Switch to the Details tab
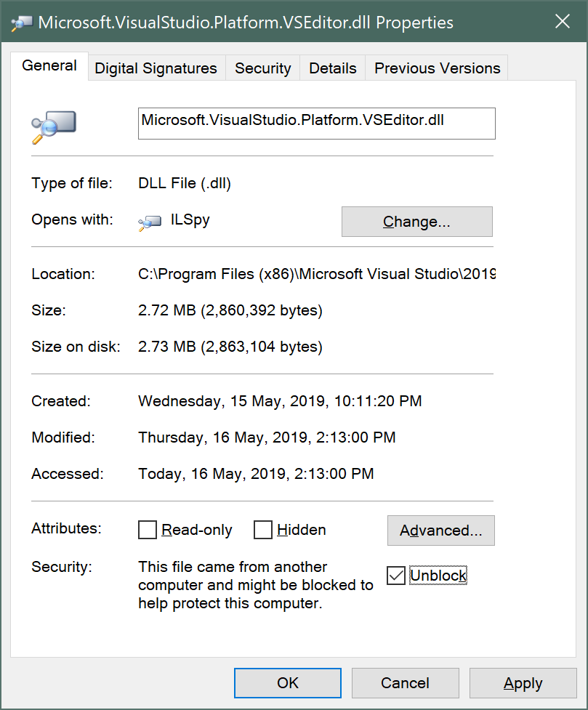 (x=332, y=68)
